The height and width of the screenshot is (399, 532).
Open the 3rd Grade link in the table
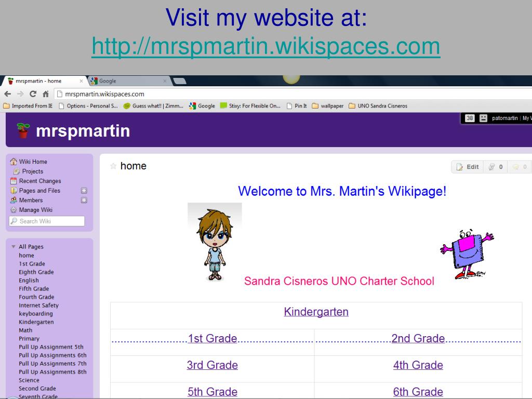tap(212, 365)
